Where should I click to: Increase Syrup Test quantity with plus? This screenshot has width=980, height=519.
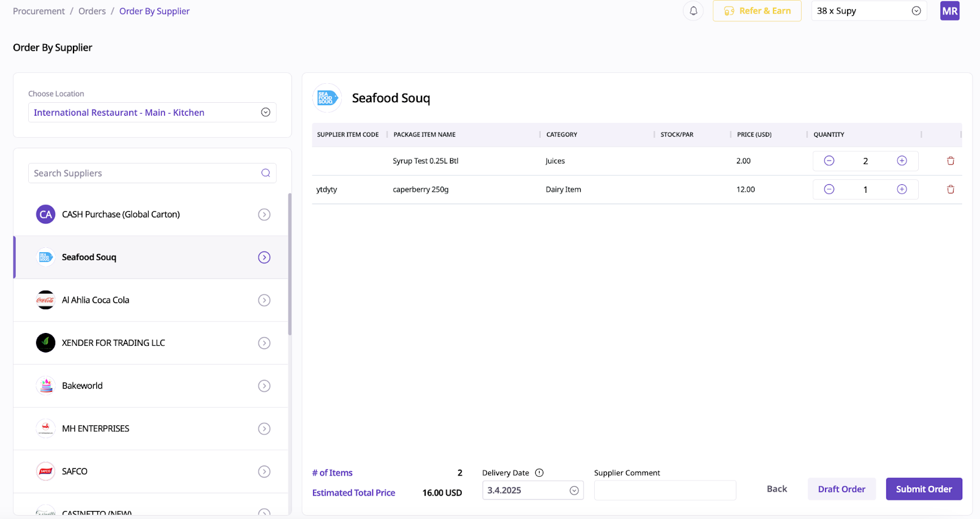[x=902, y=161]
